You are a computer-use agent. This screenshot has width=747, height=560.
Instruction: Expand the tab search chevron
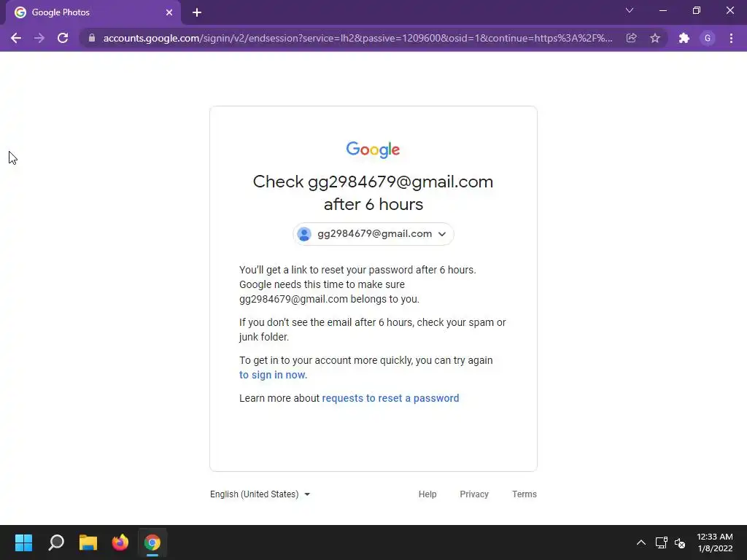(630, 10)
